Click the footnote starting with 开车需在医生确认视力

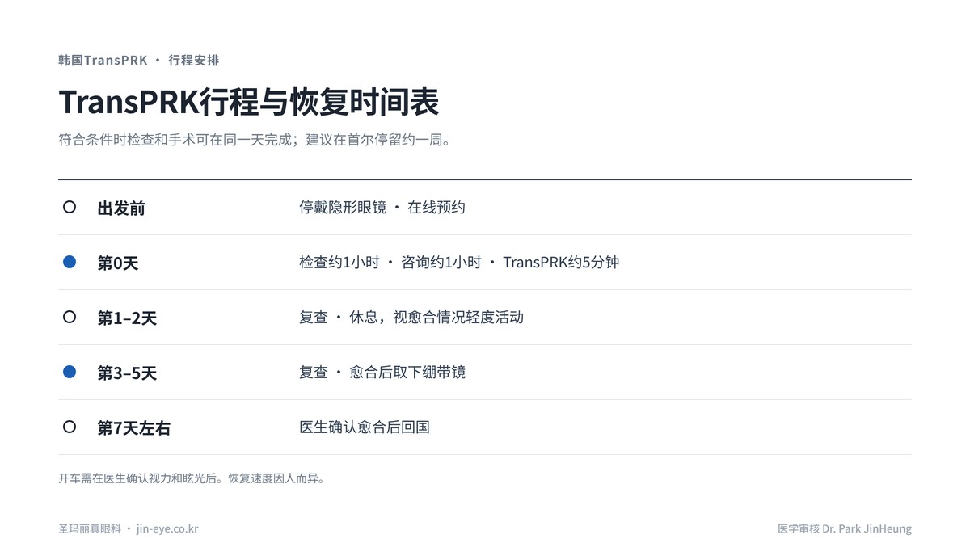(192, 478)
